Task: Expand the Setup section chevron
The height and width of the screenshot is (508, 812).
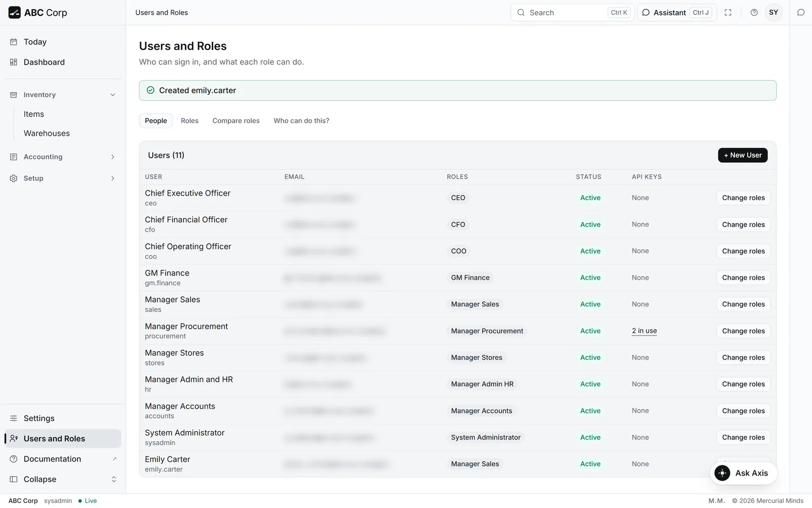Action: tap(113, 178)
